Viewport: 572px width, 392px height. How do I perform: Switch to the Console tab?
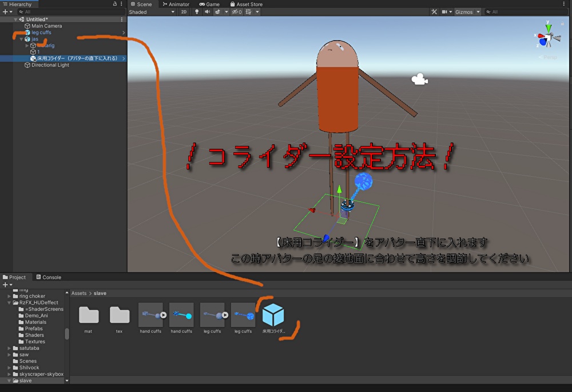pos(49,277)
